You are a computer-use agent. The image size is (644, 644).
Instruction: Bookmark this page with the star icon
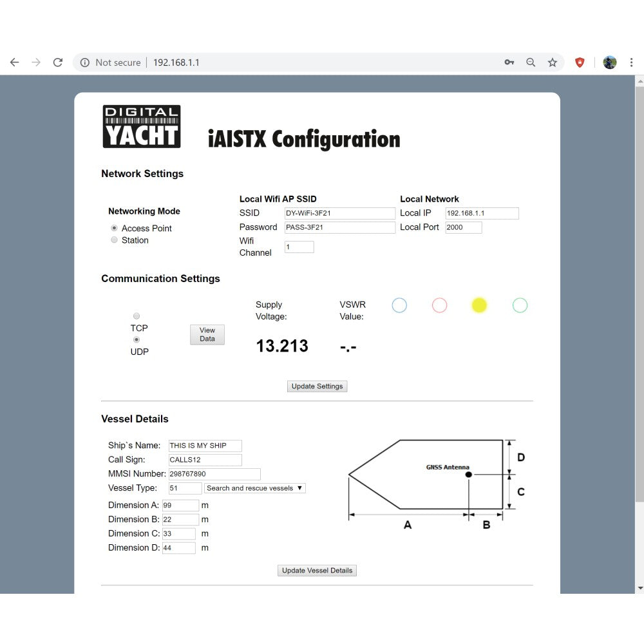coord(552,62)
